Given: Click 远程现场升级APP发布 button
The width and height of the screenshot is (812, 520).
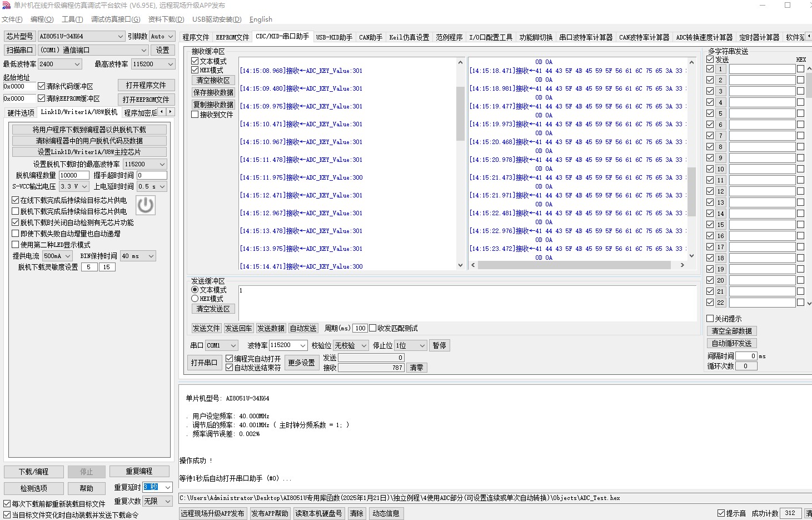Looking at the screenshot, I should tap(212, 513).
